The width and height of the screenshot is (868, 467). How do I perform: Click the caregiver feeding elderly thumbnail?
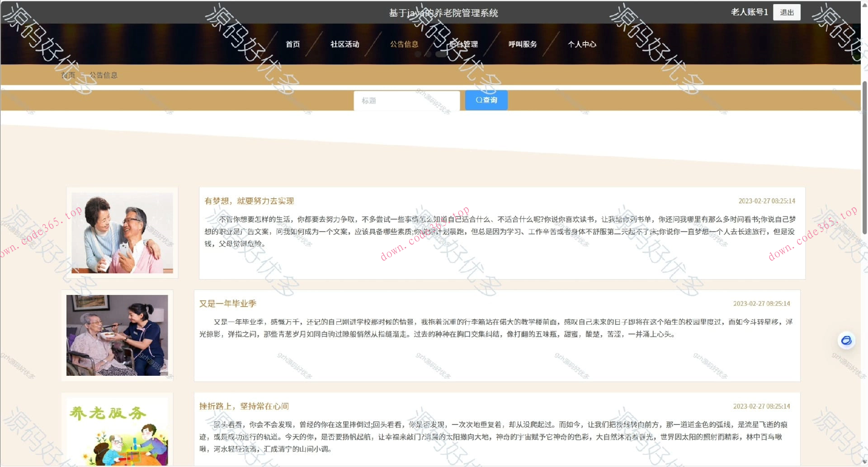(x=117, y=335)
